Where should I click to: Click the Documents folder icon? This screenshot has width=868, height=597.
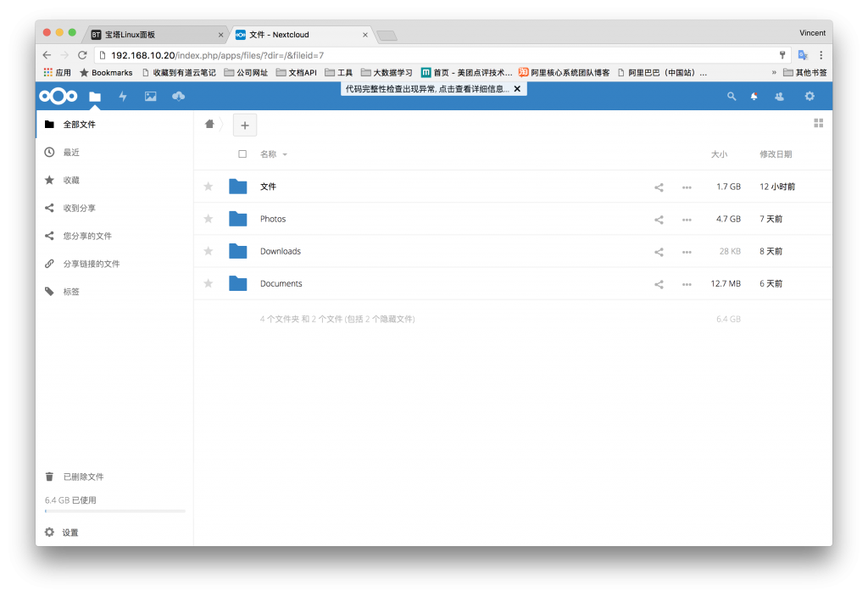click(238, 283)
